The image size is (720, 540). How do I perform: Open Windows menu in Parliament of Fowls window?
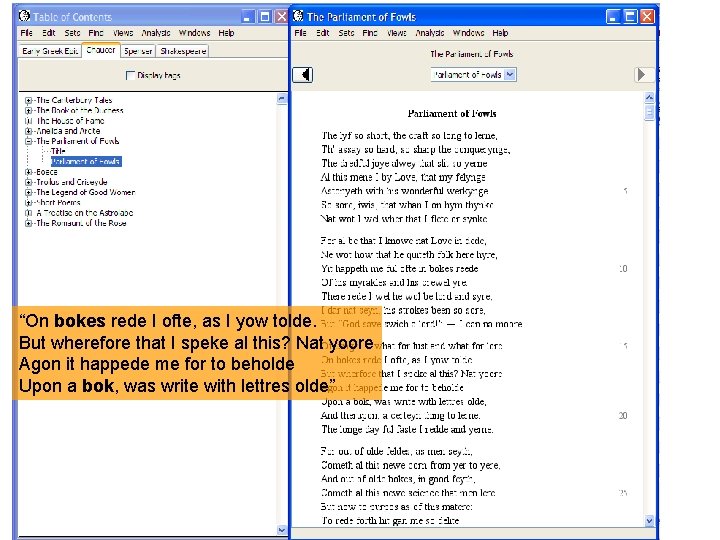tap(468, 33)
